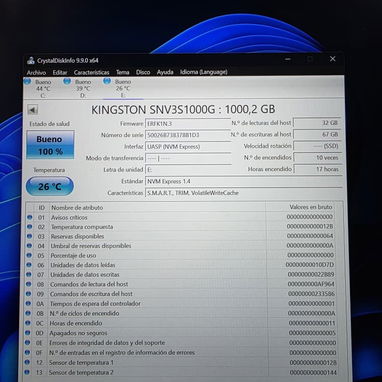Image resolution: width=382 pixels, height=382 pixels.
Task: Click the power-on hours 17 horas
Action: [317, 169]
